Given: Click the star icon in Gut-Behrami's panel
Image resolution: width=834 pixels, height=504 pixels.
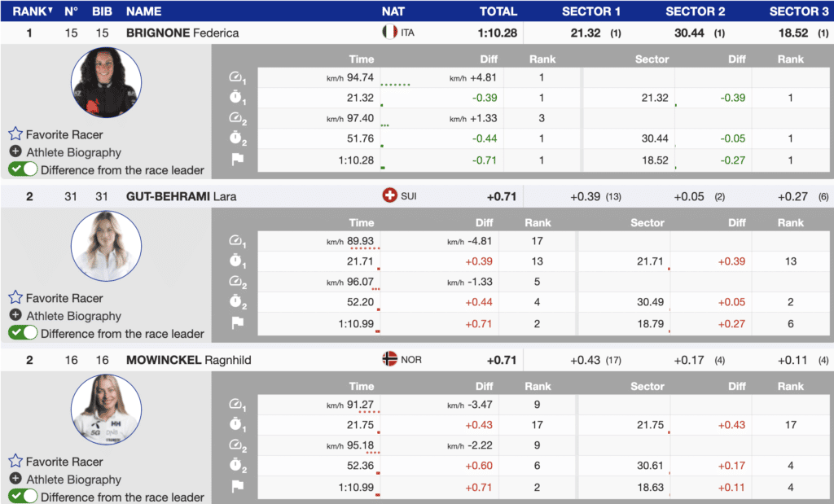Looking at the screenshot, I should [15, 298].
